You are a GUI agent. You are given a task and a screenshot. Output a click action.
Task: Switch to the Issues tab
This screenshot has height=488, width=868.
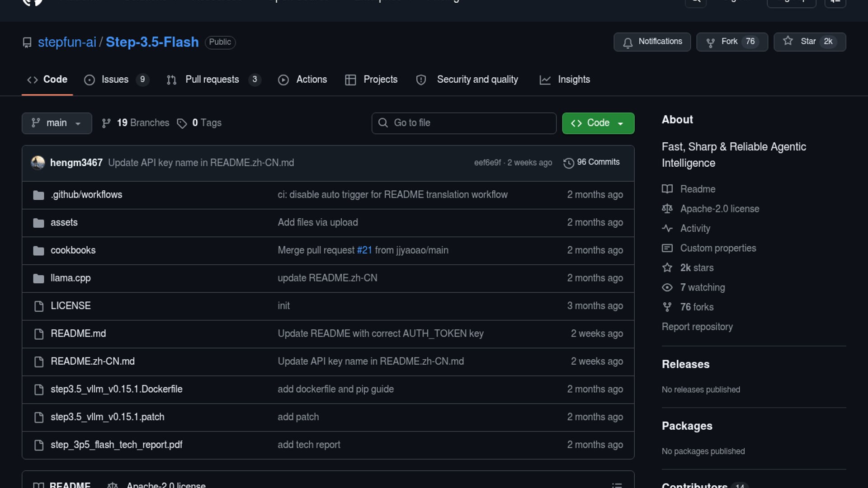115,80
